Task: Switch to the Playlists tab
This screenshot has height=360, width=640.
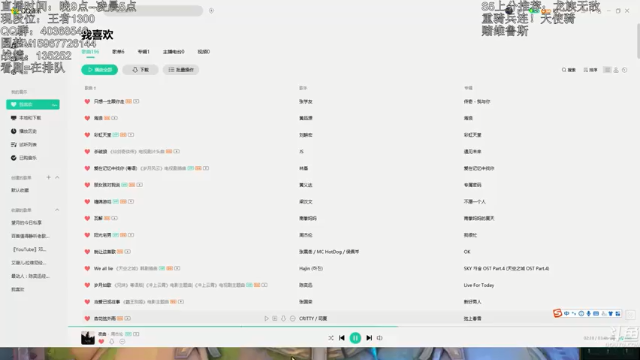Action: coord(118,52)
